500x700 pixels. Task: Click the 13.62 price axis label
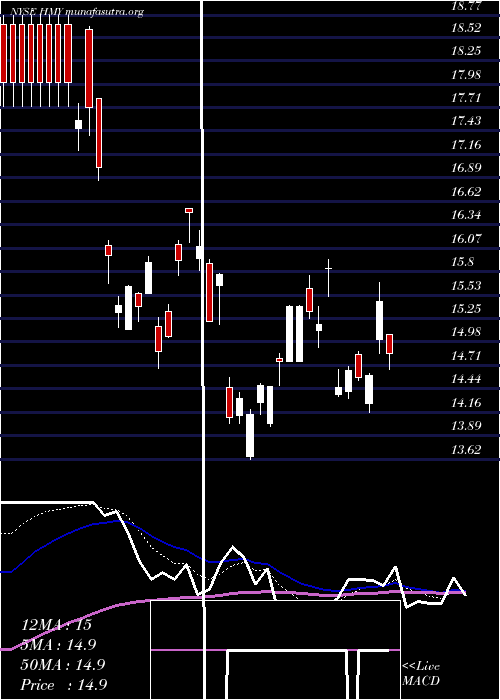pos(467,450)
